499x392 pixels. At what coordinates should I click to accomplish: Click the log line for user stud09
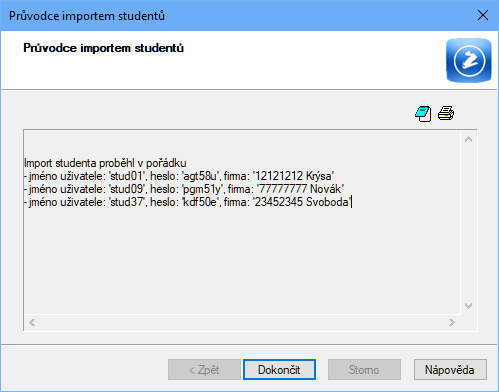tap(184, 189)
